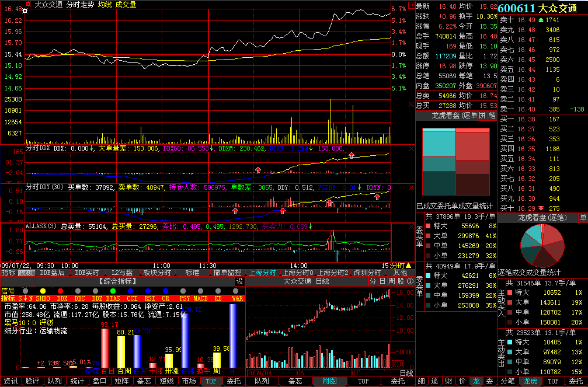The image size is (588, 387).
Task: Open the DDE实时 tab
Action: (x=87, y=273)
